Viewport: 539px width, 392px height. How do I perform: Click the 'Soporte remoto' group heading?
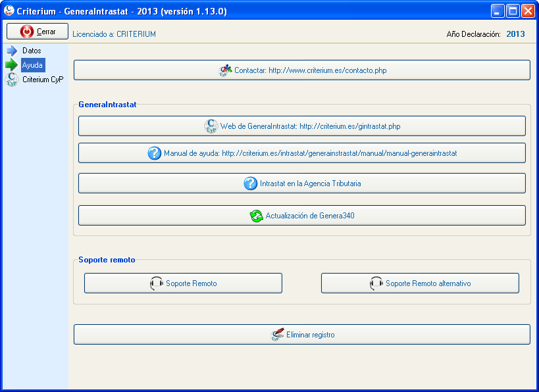(107, 260)
